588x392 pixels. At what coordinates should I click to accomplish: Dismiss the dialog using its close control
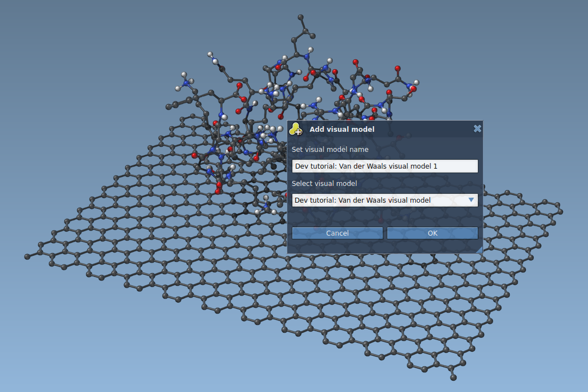click(x=477, y=128)
